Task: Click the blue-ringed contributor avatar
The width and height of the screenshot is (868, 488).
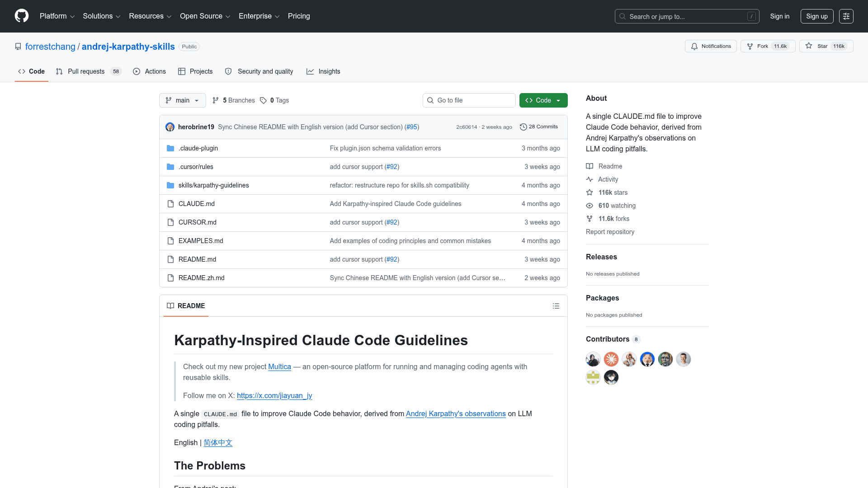Action: click(x=647, y=359)
